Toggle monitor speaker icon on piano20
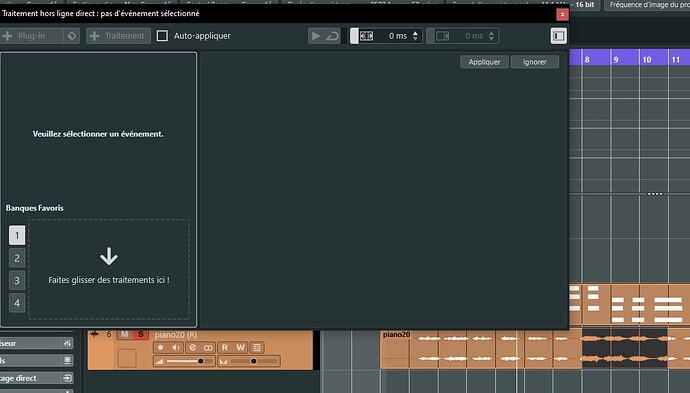 click(176, 347)
